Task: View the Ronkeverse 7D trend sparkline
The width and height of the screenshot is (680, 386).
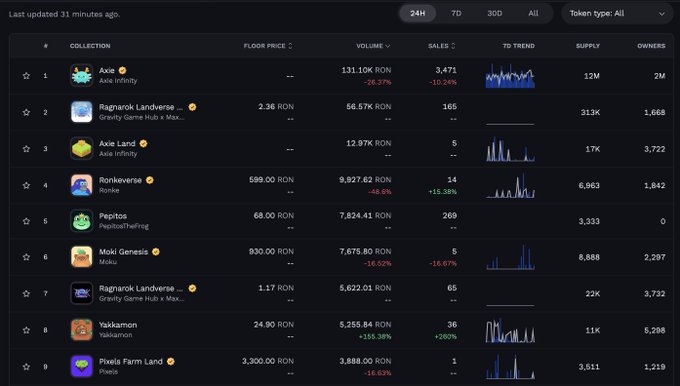Action: pos(510,186)
